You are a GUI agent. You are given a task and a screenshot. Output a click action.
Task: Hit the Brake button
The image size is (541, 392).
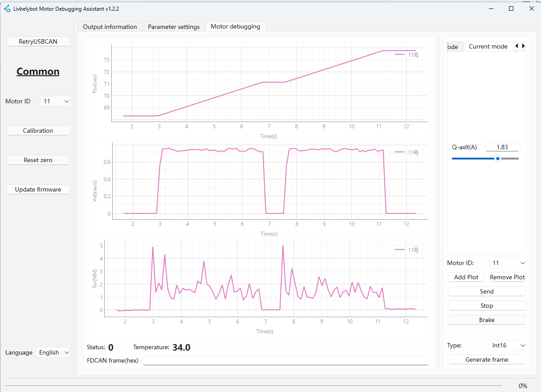pyautogui.click(x=487, y=320)
